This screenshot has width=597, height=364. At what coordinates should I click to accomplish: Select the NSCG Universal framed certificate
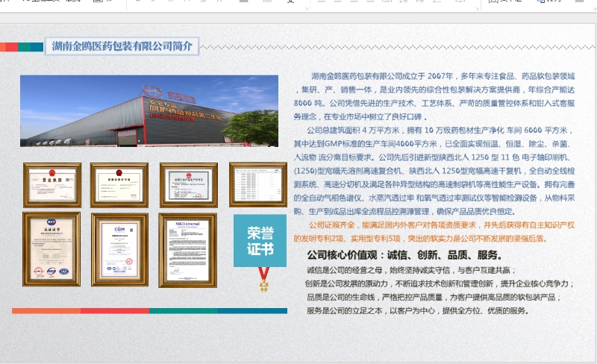187,249
